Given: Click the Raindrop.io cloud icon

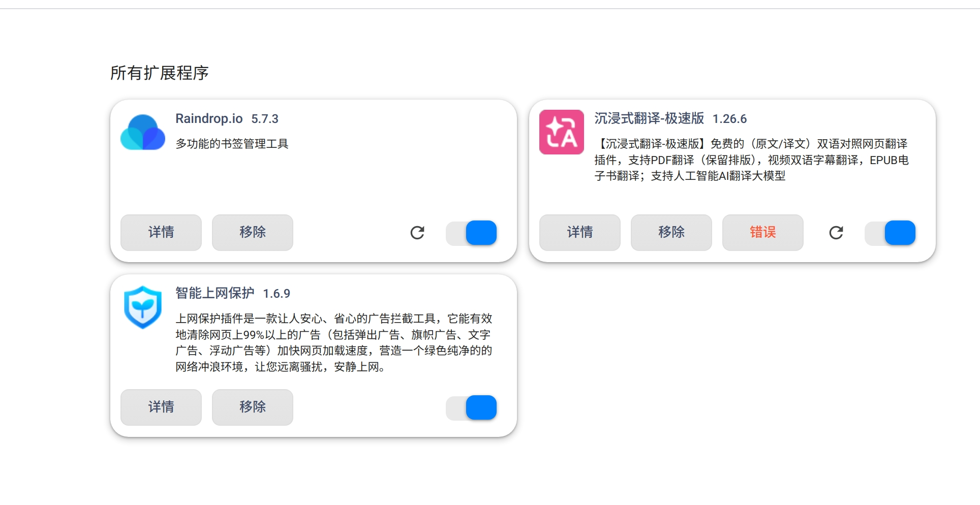Looking at the screenshot, I should tap(143, 132).
